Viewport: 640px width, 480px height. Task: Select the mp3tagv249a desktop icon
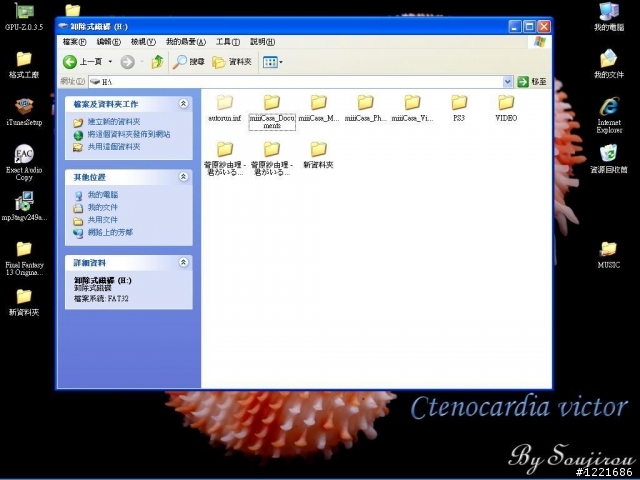[x=24, y=207]
